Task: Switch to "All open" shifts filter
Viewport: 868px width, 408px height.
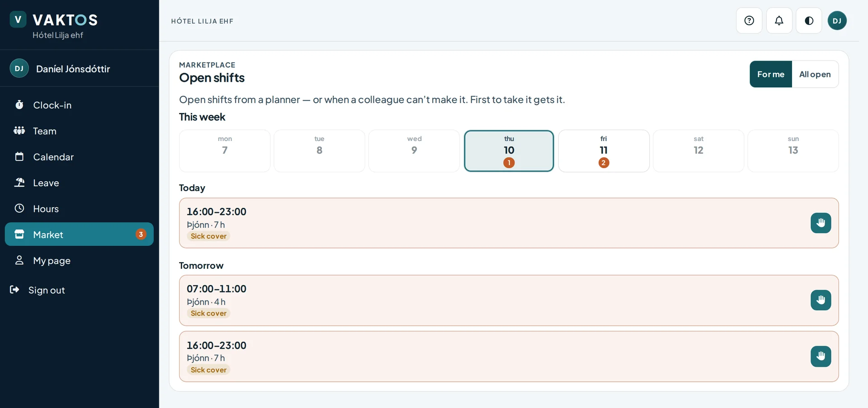Action: 815,74
